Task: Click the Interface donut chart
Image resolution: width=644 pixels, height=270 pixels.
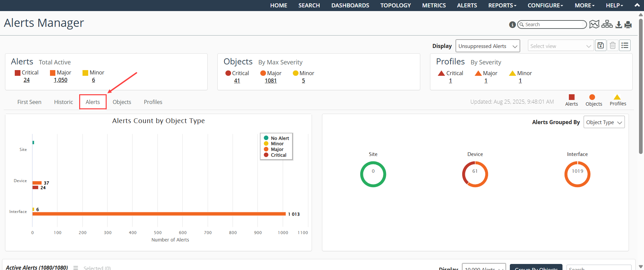Action: click(577, 174)
